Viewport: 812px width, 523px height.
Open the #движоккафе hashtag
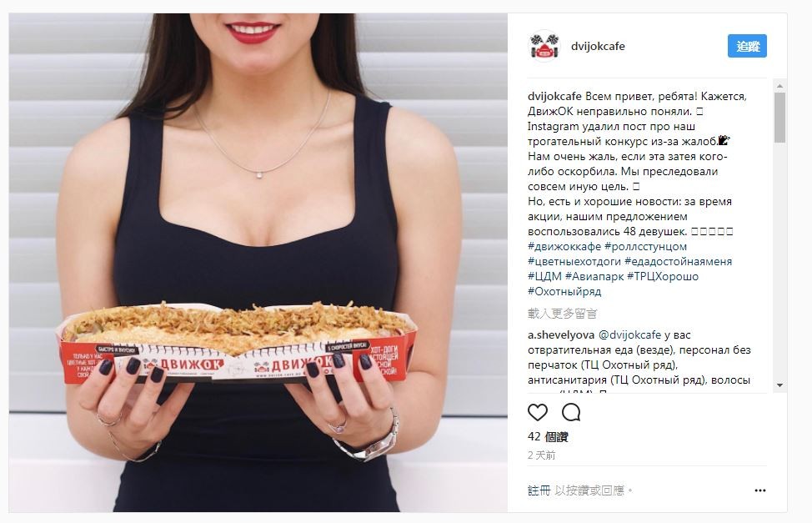564,246
